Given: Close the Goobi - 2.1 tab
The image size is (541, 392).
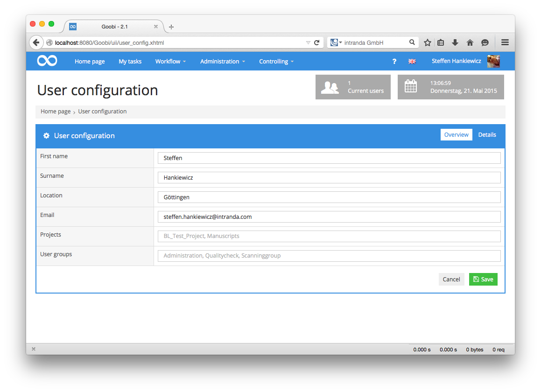Looking at the screenshot, I should [x=156, y=27].
